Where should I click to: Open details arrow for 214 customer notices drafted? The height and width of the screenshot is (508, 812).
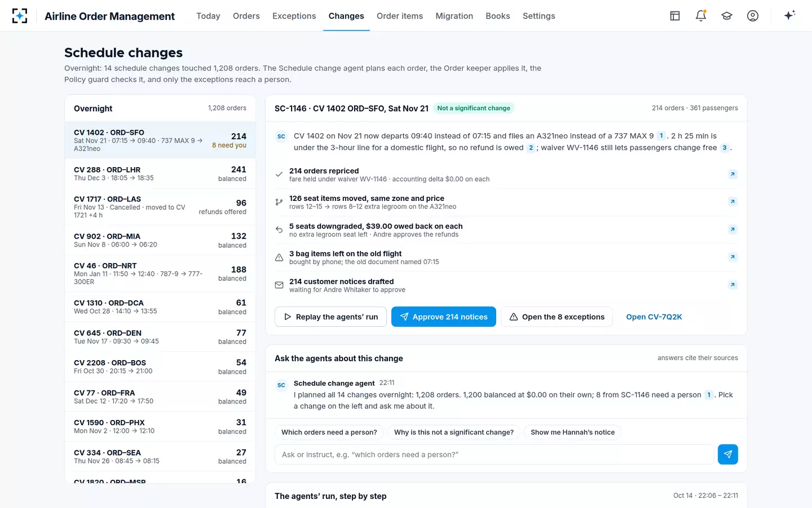[732, 285]
